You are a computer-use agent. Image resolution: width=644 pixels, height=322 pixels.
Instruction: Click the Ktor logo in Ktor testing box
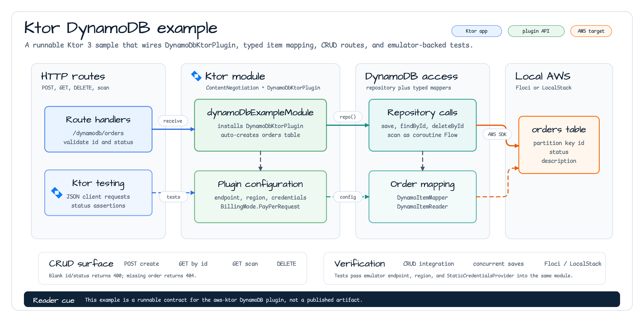pos(57,193)
